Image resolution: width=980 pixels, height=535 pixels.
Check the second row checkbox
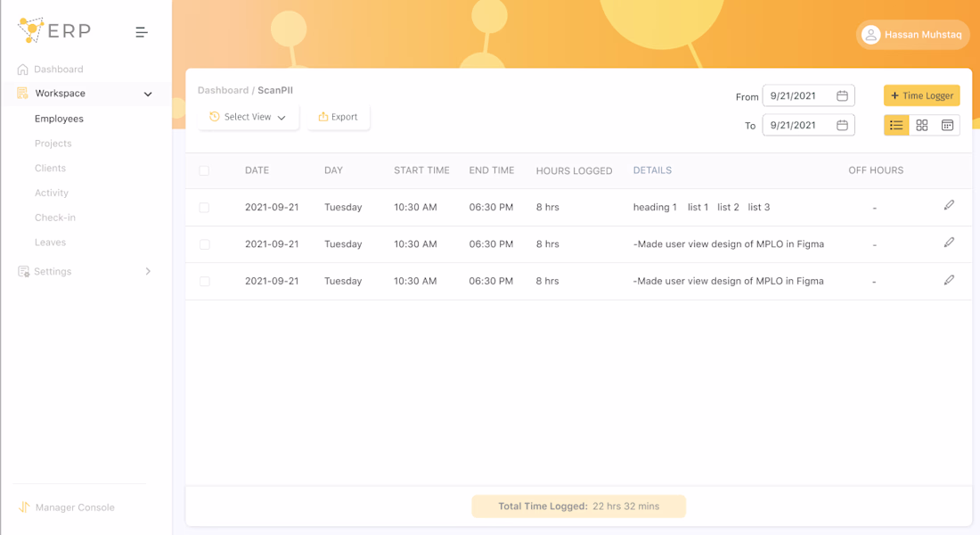click(x=204, y=244)
